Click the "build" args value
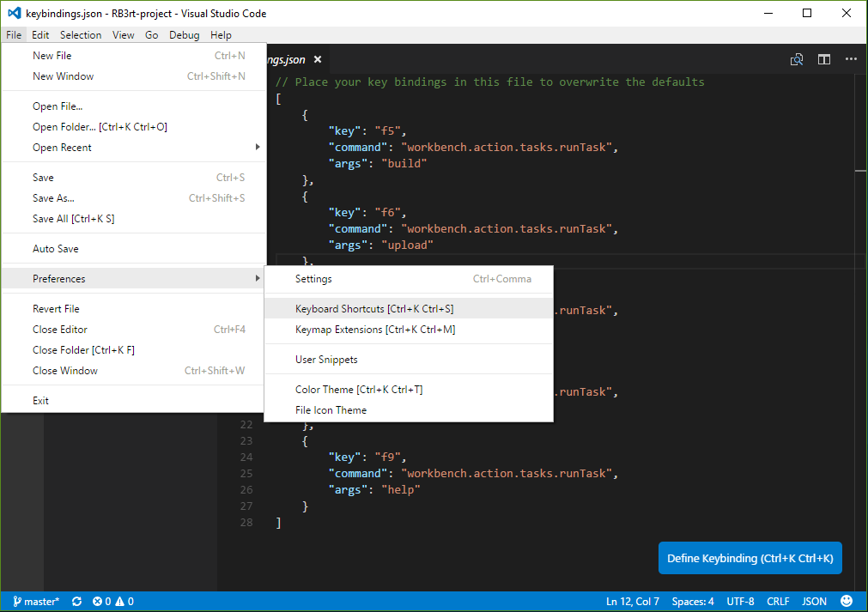The height and width of the screenshot is (612, 868). [x=404, y=164]
